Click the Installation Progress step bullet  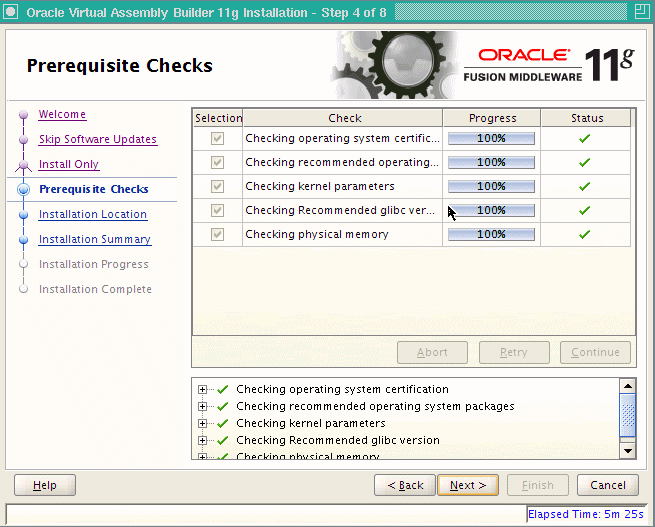click(x=23, y=264)
